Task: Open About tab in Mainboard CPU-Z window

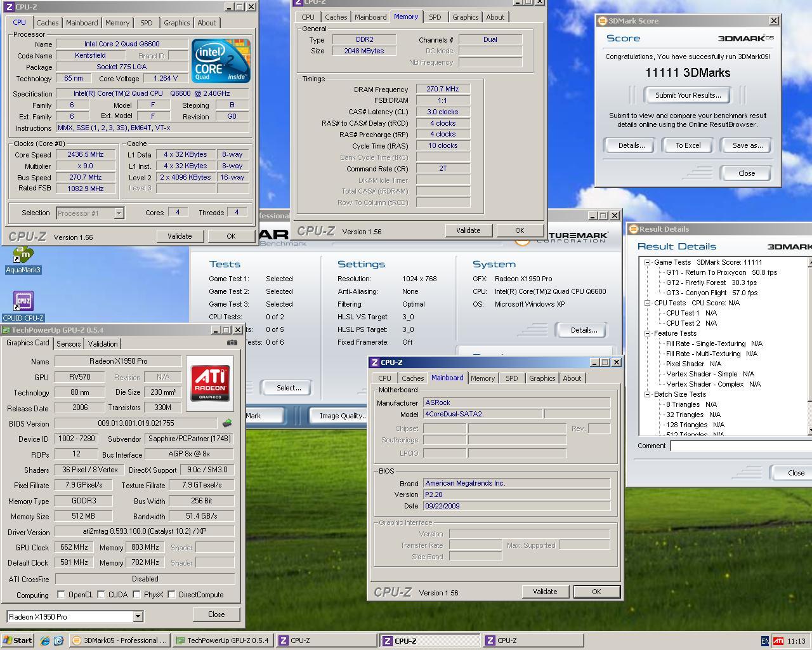Action: click(x=572, y=378)
